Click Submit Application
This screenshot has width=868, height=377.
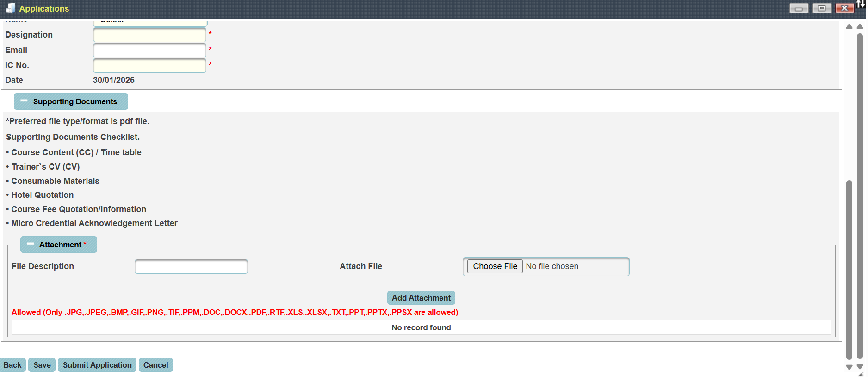pyautogui.click(x=97, y=365)
